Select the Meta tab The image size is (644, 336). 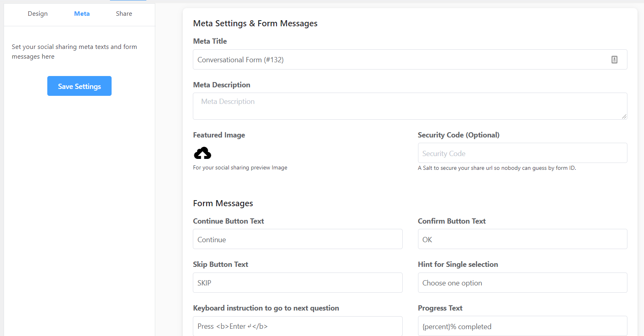point(82,14)
